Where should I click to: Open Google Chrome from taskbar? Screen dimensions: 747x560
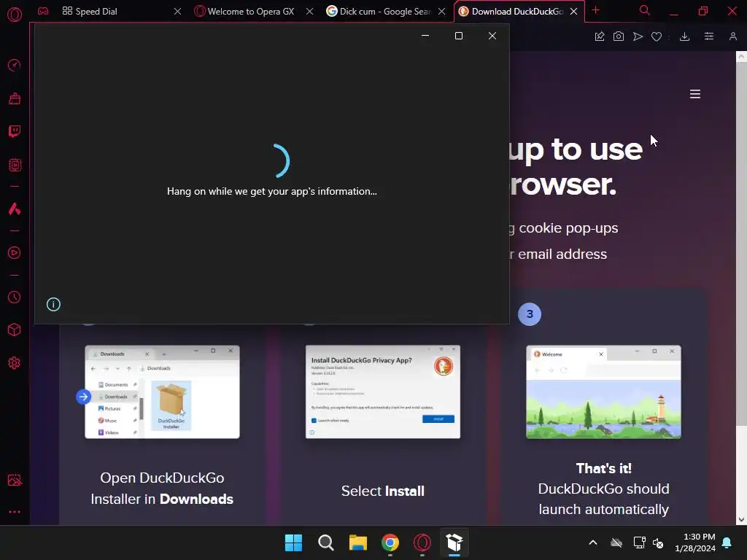pyautogui.click(x=390, y=542)
